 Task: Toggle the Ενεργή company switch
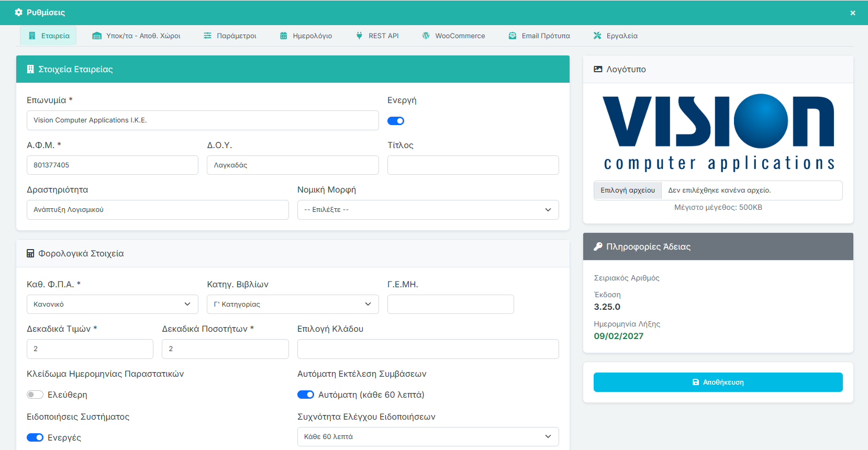pyautogui.click(x=396, y=121)
